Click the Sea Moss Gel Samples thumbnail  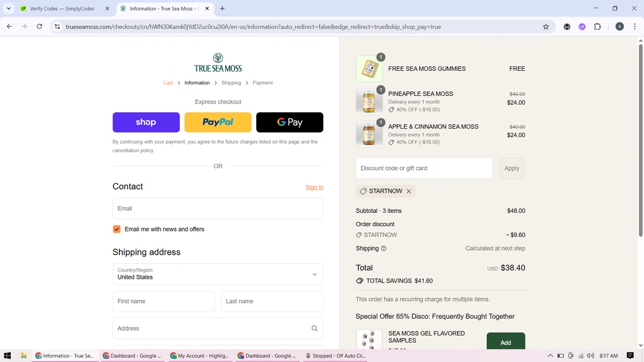[369, 340]
